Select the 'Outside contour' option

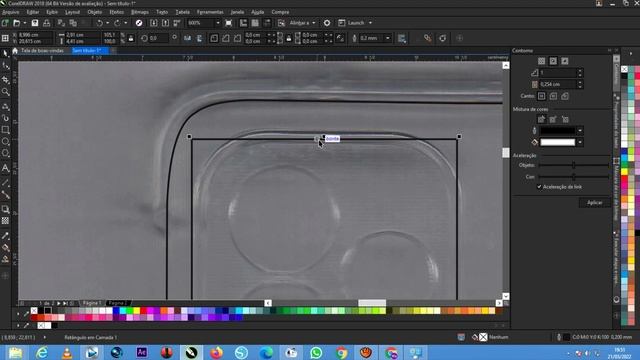pyautogui.click(x=564, y=61)
